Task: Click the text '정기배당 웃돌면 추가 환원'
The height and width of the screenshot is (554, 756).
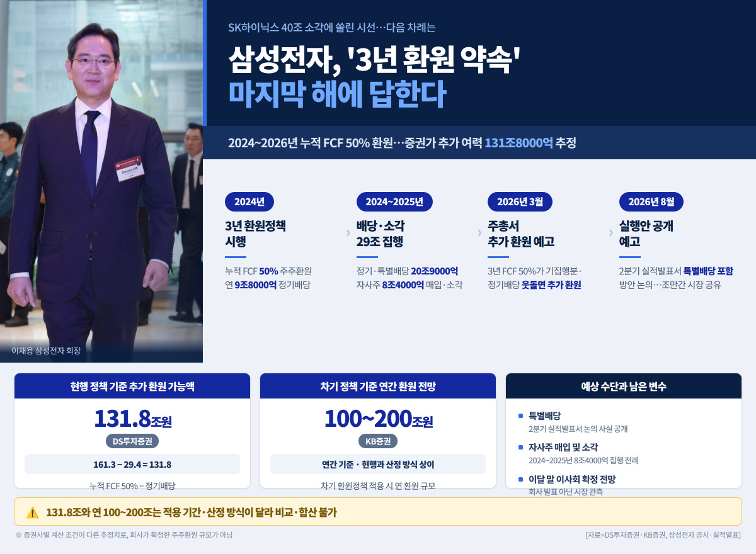Action: 534,285
